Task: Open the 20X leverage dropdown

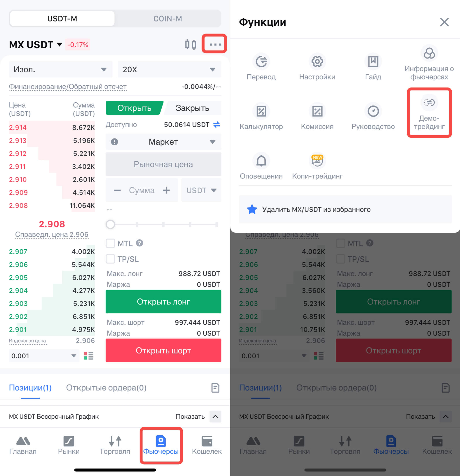Action: pyautogui.click(x=169, y=70)
